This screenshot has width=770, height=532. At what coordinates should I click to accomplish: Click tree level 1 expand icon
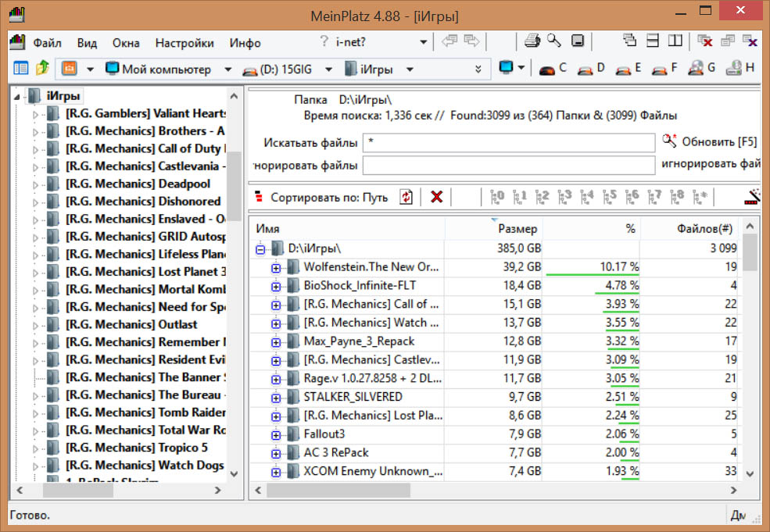pos(520,197)
